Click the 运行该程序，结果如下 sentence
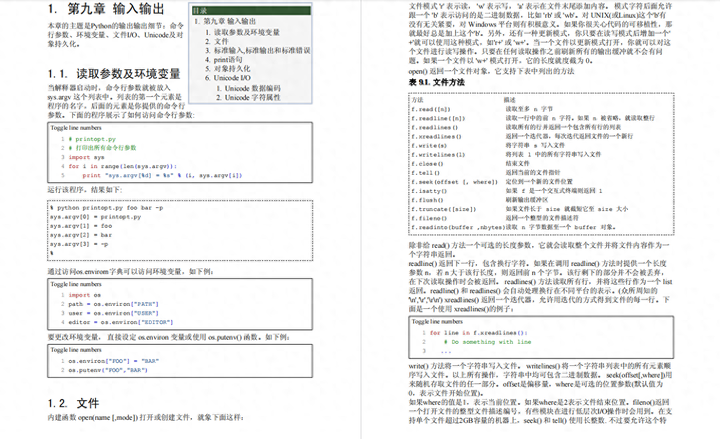Screen dimensions: 720x439 (x=85, y=190)
